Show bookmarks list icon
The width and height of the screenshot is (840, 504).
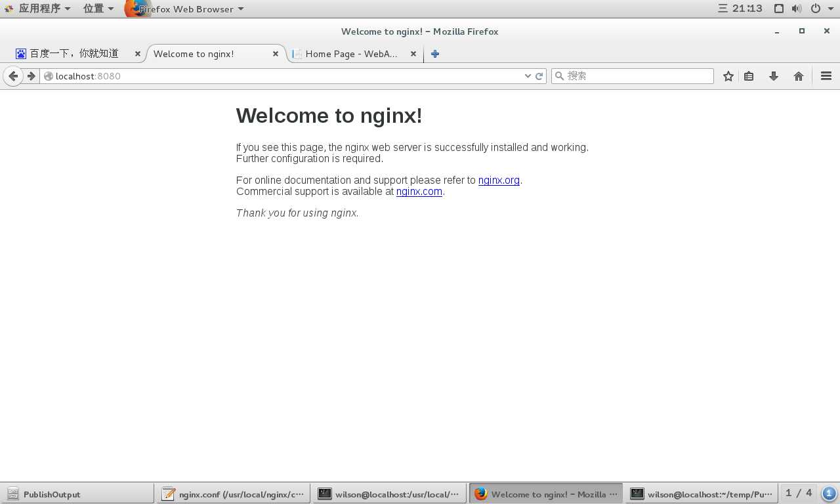tap(749, 76)
